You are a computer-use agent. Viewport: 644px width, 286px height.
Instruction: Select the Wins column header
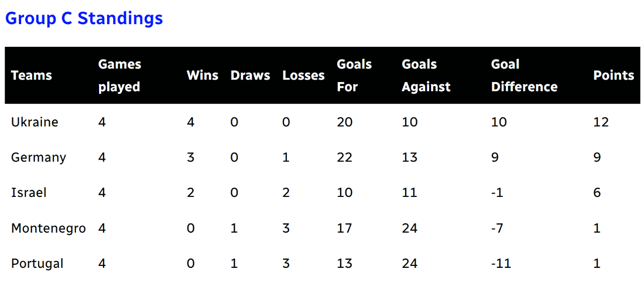click(x=202, y=76)
